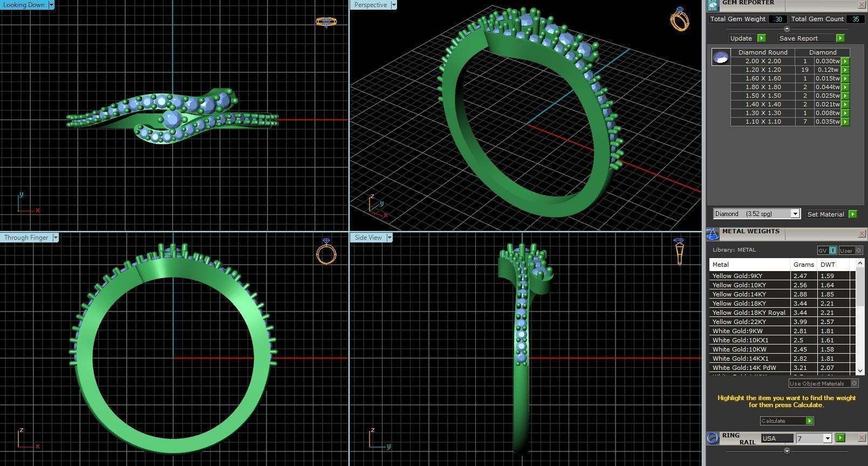Viewport: 868px width, 466px height.
Task: Click the green arrow beside Set Material
Action: pos(852,214)
